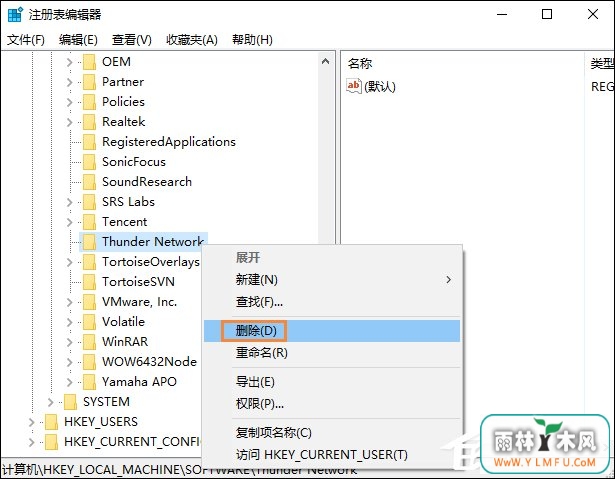Expand the VMware, Inc. key
The image size is (615, 479).
pos(69,302)
